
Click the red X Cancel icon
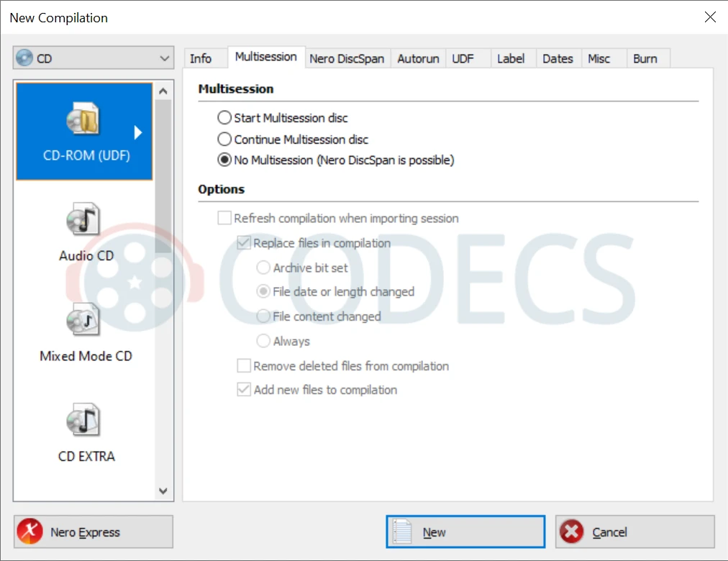(571, 532)
